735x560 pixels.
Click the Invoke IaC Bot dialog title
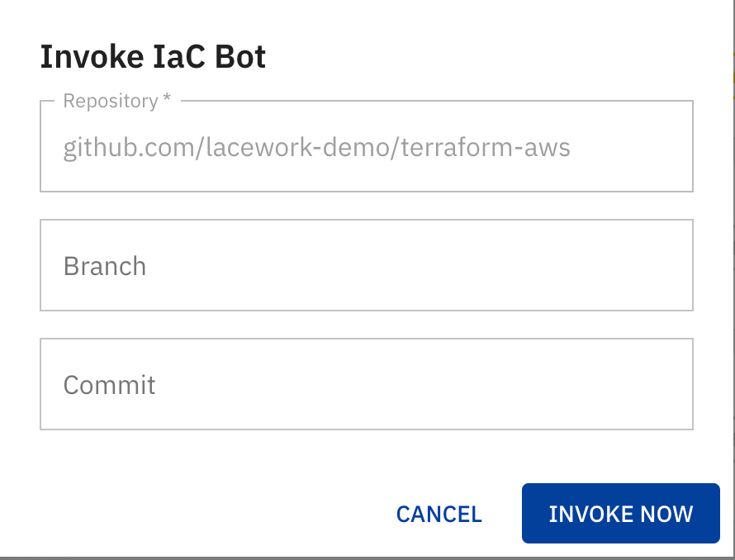(x=153, y=56)
